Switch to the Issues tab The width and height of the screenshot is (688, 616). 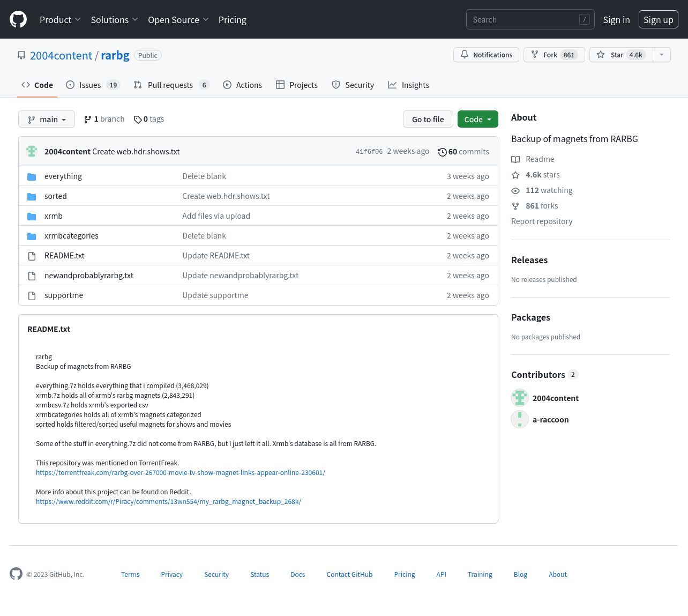93,85
